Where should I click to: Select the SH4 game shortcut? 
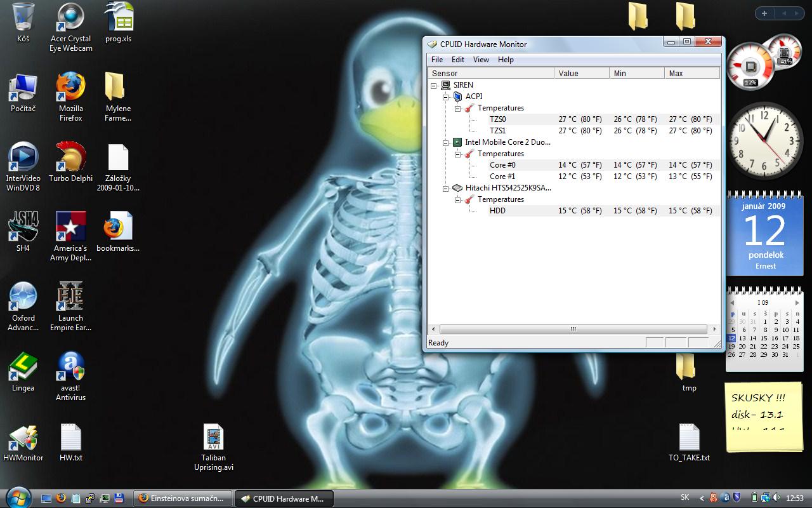[23, 232]
